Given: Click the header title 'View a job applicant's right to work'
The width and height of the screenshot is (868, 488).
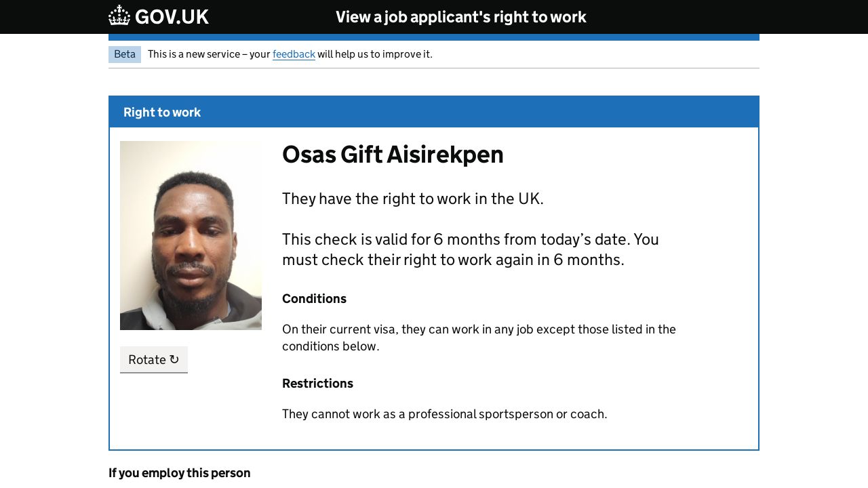Looking at the screenshot, I should coord(461,17).
